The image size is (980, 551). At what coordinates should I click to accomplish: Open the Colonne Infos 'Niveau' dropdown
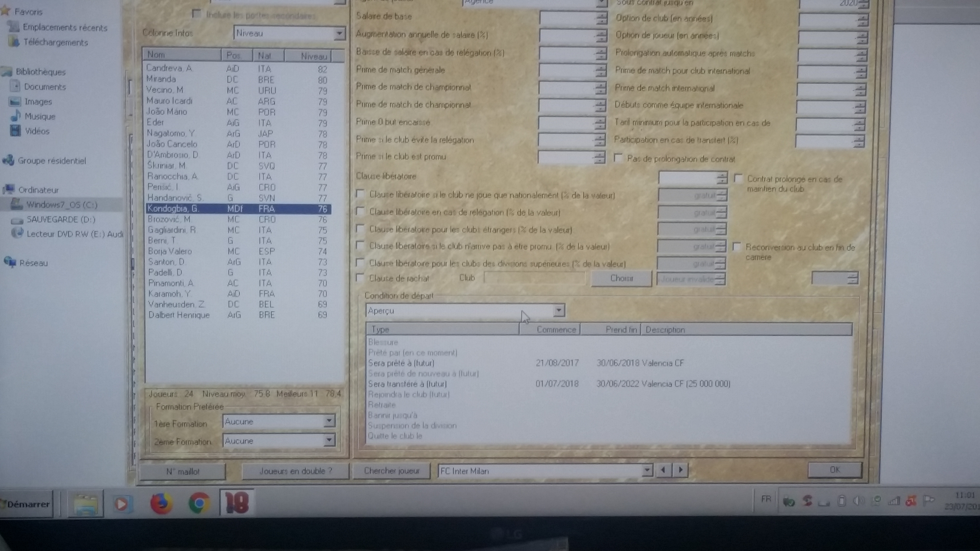click(x=339, y=33)
